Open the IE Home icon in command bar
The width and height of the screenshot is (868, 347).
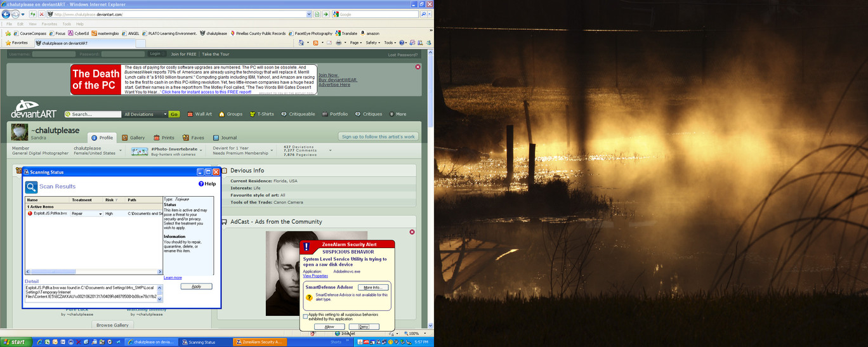point(301,43)
